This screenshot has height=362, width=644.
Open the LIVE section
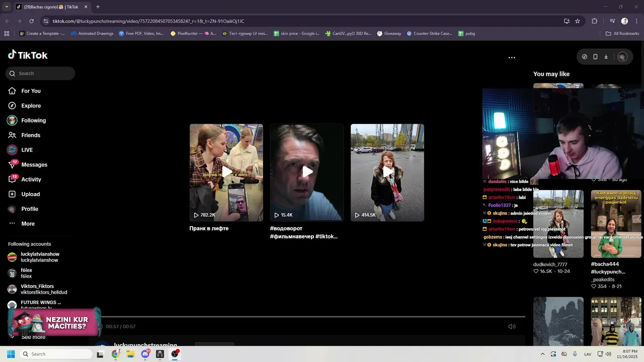pos(27,150)
